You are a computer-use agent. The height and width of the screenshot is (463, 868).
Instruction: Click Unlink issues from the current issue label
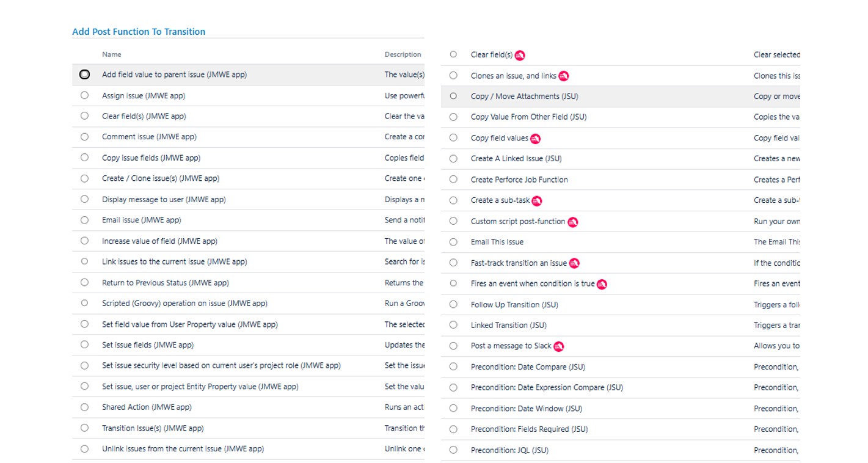point(183,449)
